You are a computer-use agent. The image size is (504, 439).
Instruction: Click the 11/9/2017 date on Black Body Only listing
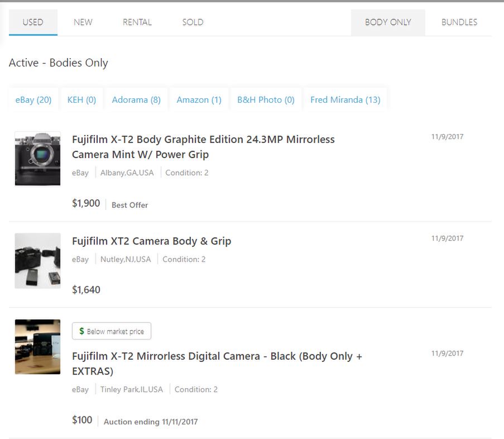click(x=447, y=354)
